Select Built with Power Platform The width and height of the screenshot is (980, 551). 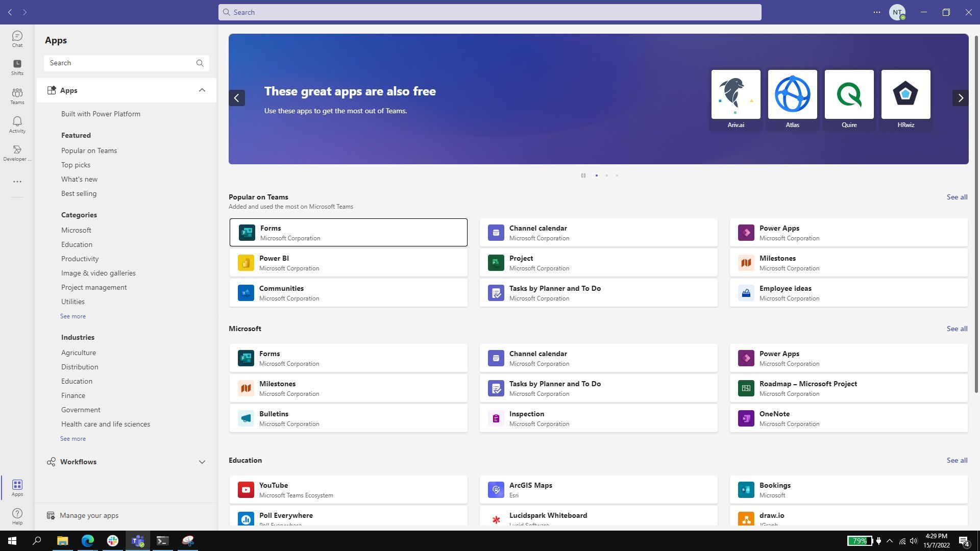[101, 114]
